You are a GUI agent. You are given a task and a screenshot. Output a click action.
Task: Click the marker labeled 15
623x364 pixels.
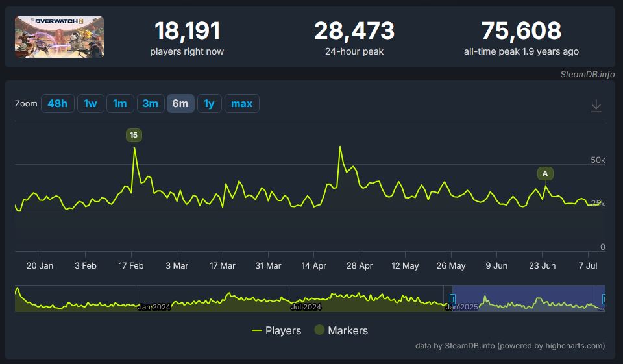[x=134, y=135]
